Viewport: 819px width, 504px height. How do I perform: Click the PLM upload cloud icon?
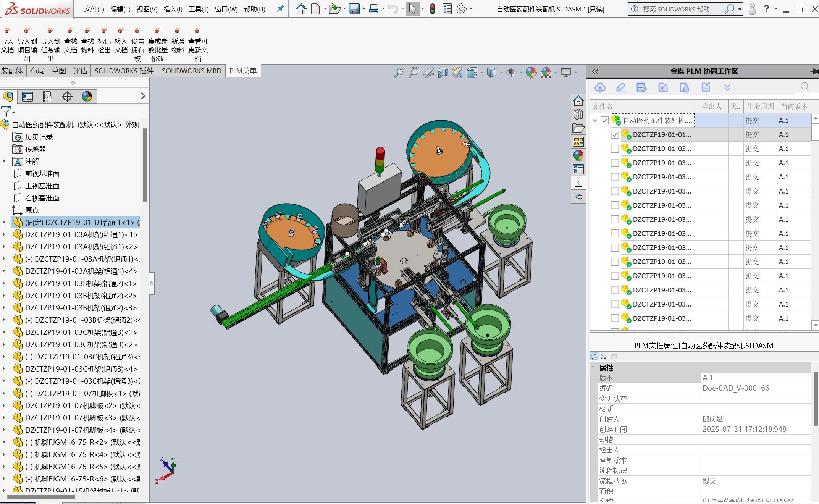point(600,87)
